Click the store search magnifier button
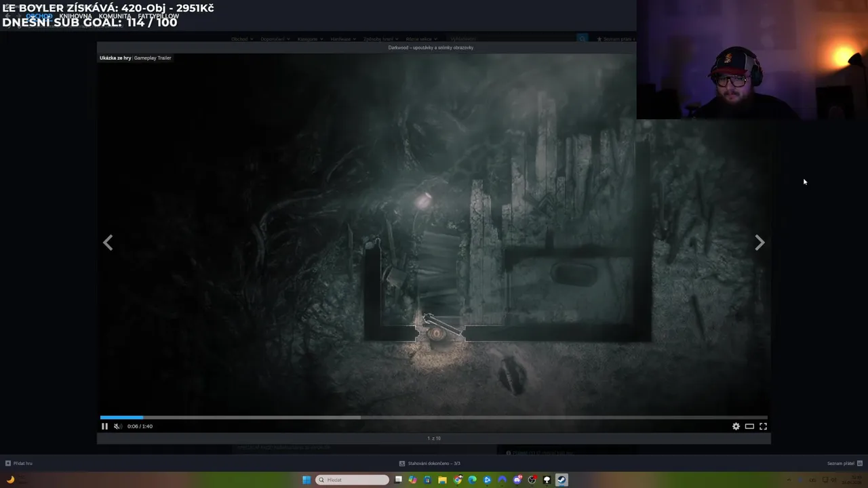The width and height of the screenshot is (868, 488). [x=582, y=39]
